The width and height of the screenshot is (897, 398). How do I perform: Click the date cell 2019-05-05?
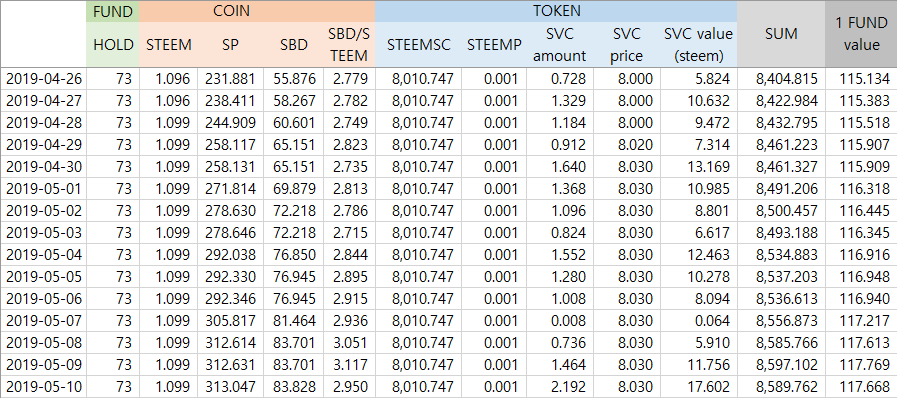point(43,277)
